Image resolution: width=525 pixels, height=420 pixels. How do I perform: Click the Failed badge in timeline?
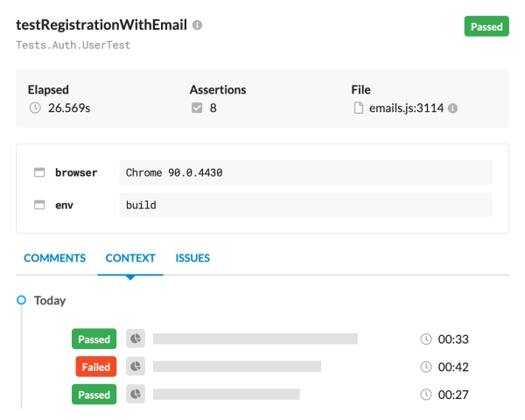pos(96,367)
